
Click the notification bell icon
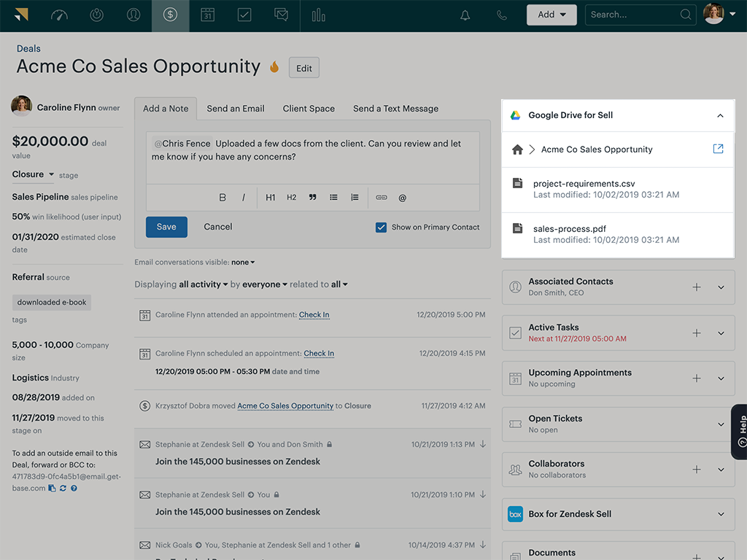(x=465, y=13)
